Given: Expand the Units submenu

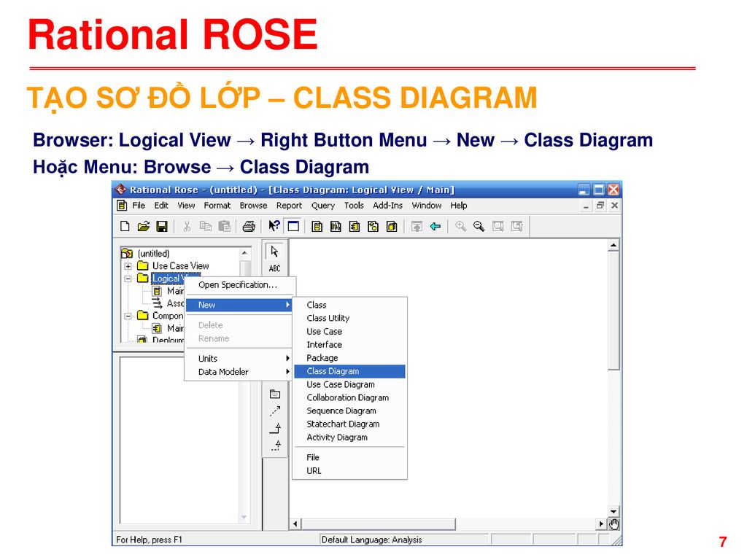Looking at the screenshot, I should point(239,359).
